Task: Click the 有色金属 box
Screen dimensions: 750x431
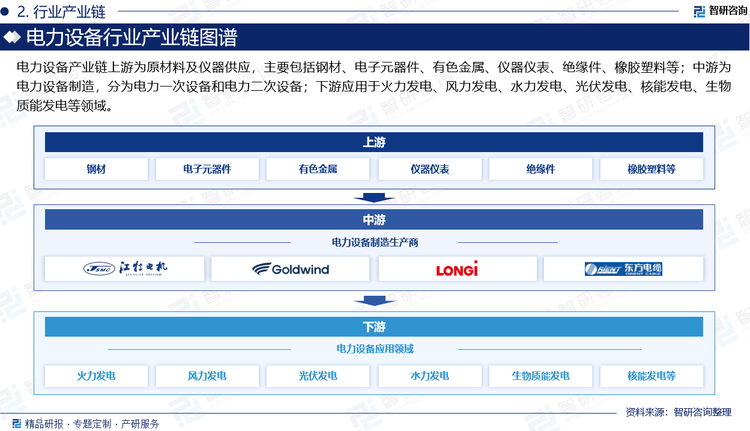Action: point(318,169)
